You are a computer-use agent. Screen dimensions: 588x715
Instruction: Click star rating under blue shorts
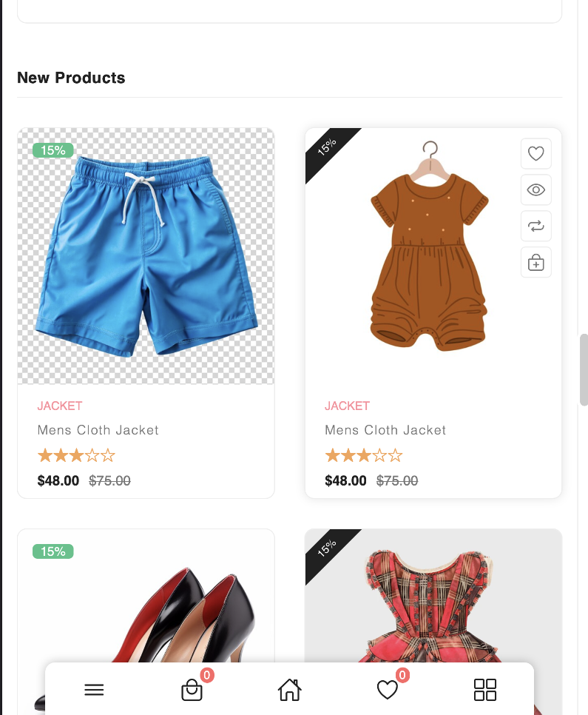coord(76,455)
